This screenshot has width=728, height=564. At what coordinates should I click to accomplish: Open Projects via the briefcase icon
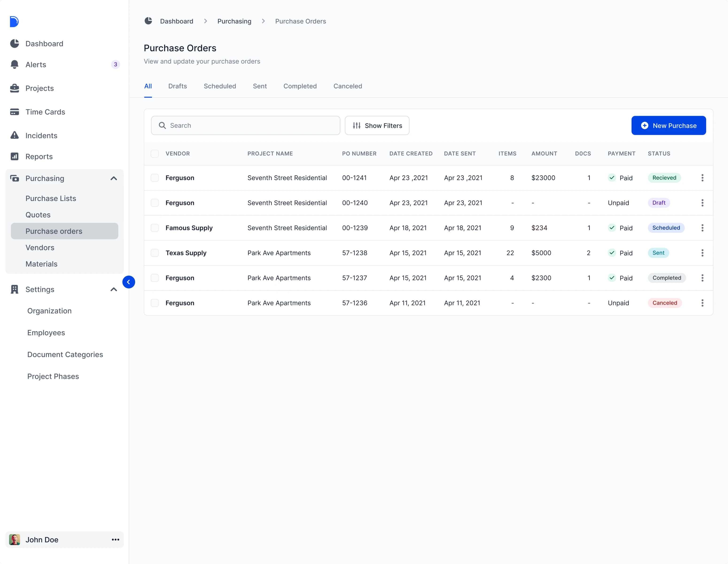pyautogui.click(x=14, y=88)
